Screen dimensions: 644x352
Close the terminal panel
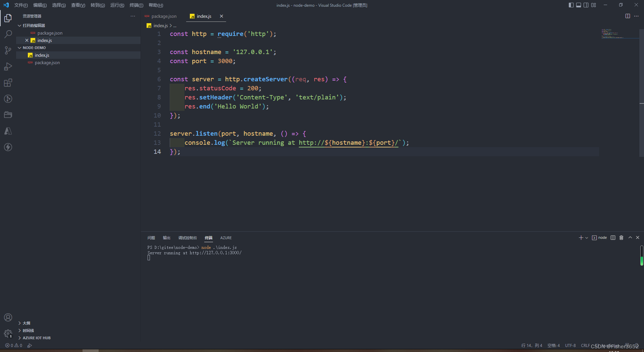pyautogui.click(x=638, y=238)
